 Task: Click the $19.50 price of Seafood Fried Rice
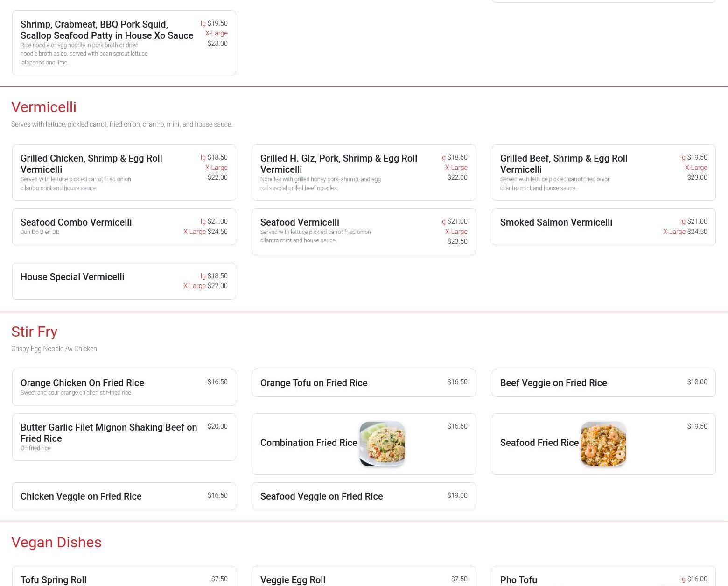coord(697,426)
